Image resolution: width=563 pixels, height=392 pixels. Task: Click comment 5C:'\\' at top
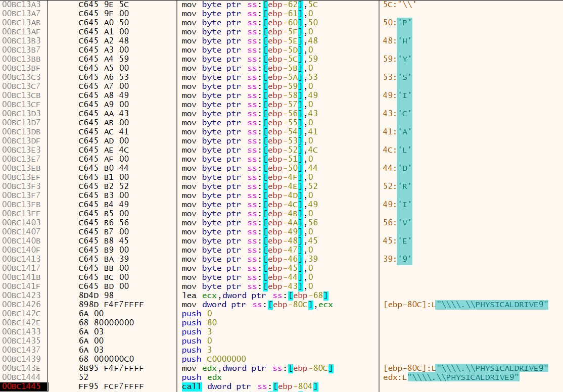[x=399, y=5]
